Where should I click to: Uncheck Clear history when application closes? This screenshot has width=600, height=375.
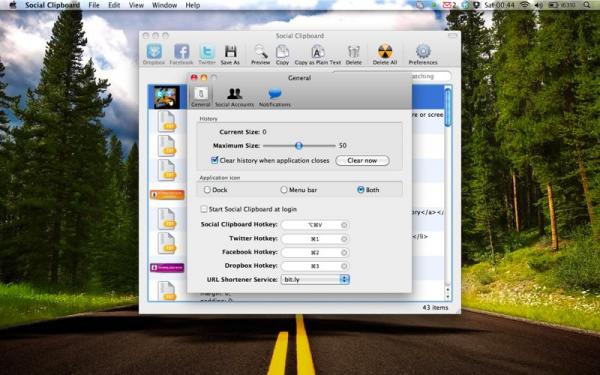click(x=215, y=160)
